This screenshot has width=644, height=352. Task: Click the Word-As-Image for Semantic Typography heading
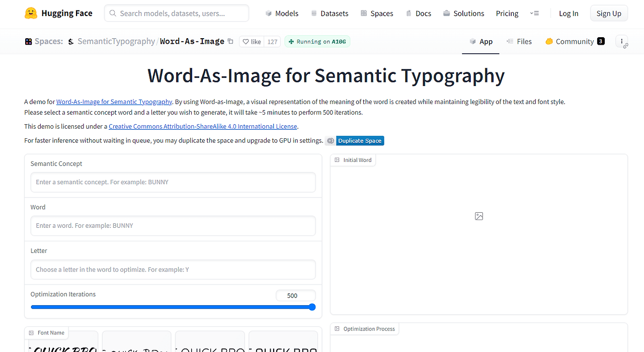click(326, 75)
